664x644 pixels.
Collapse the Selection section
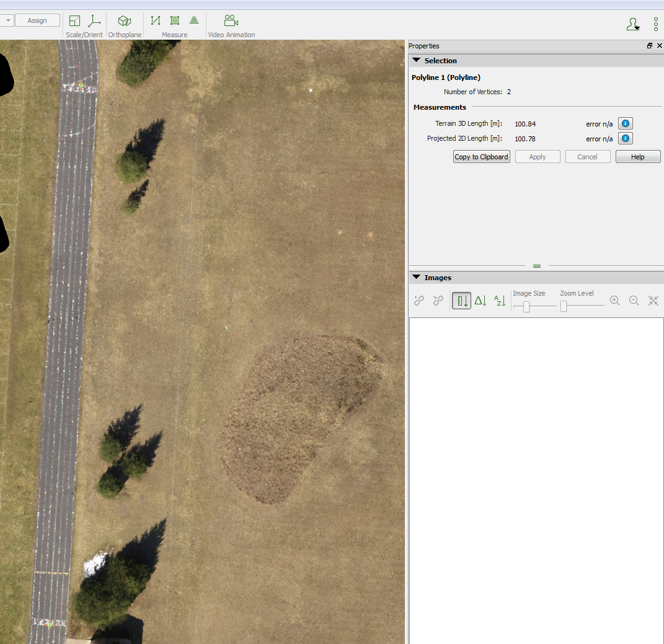pos(416,60)
